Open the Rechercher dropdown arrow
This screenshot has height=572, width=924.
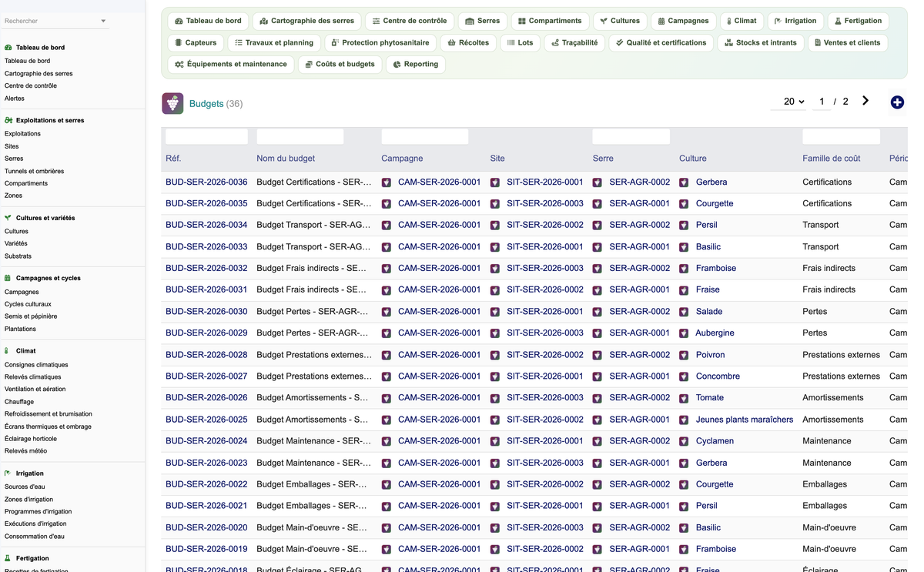[x=103, y=21]
